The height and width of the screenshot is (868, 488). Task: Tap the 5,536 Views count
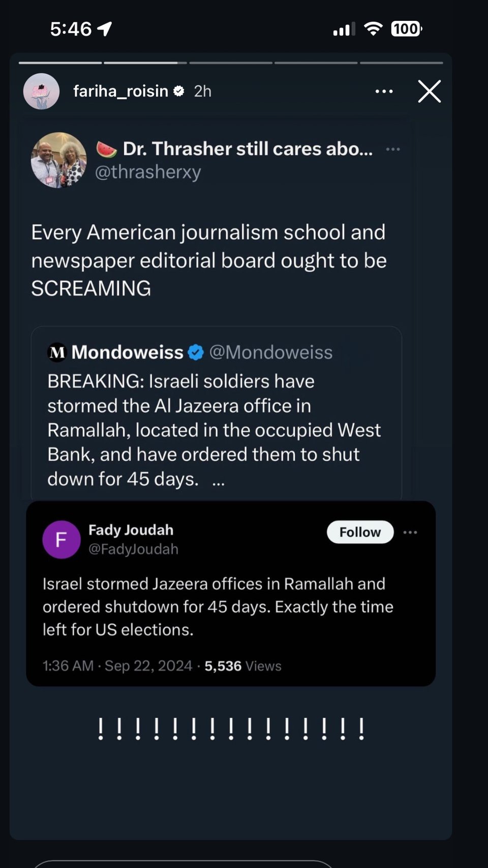click(242, 666)
